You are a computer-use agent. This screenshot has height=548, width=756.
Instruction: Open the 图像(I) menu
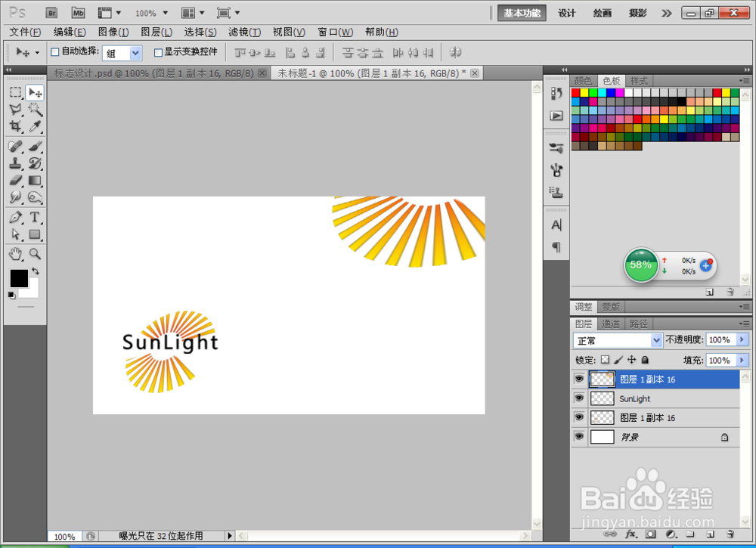[113, 33]
